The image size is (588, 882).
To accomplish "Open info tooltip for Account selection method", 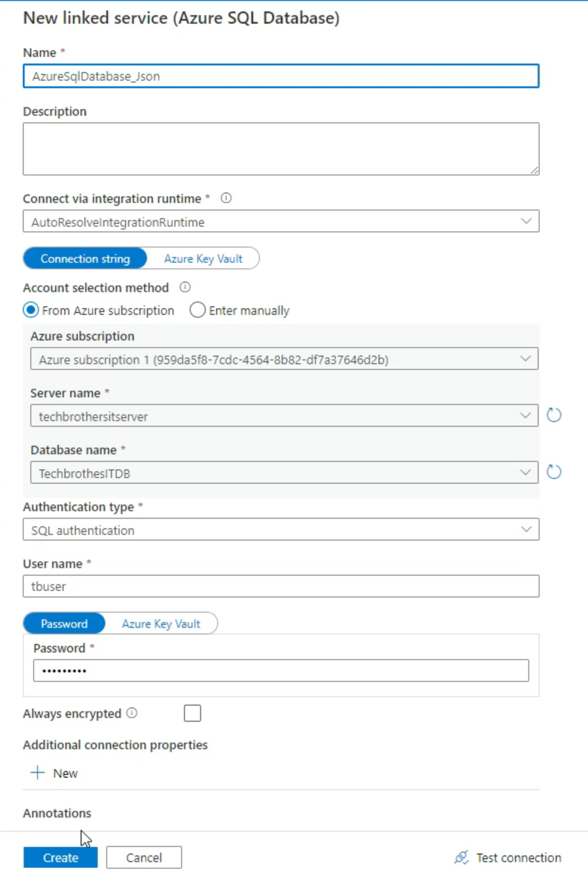I will click(185, 287).
